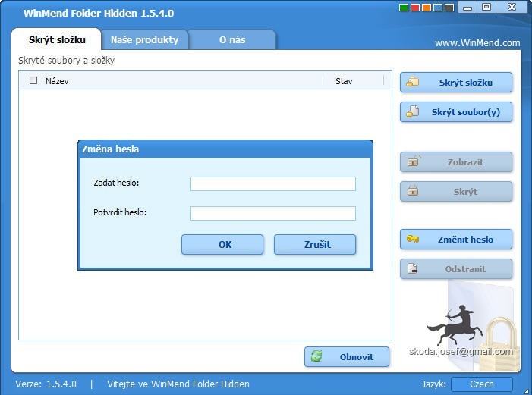Close the WinMend Folder Hidden window
The image size is (532, 395).
[512, 7]
